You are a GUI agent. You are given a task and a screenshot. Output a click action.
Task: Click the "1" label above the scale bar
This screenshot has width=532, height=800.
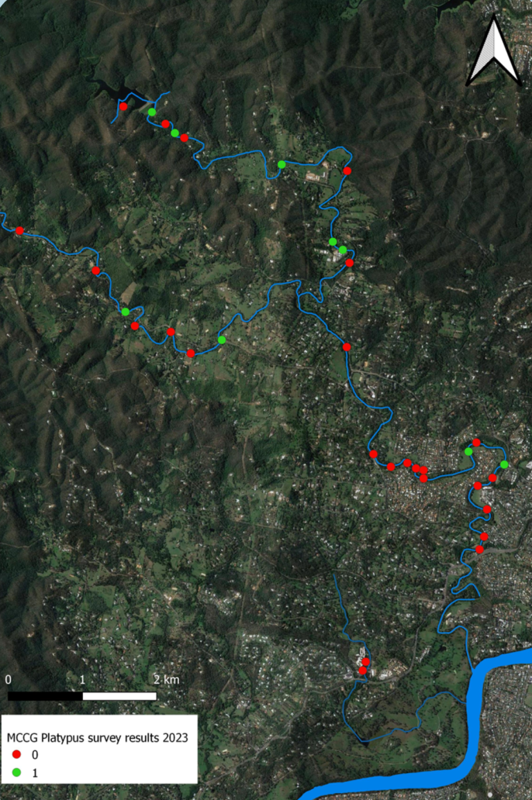[x=82, y=679]
